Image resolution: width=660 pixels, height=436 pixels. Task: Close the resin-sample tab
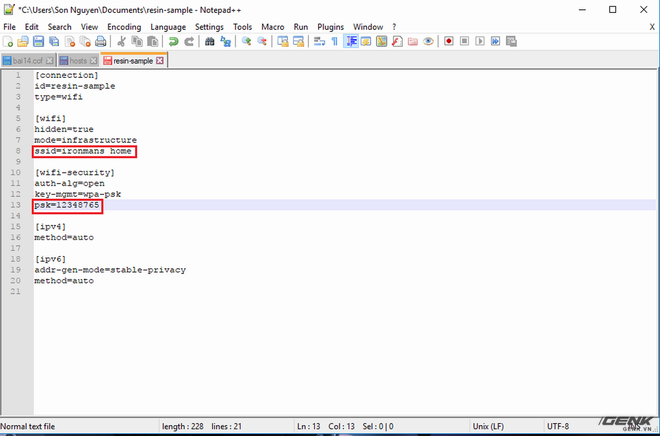pos(160,61)
